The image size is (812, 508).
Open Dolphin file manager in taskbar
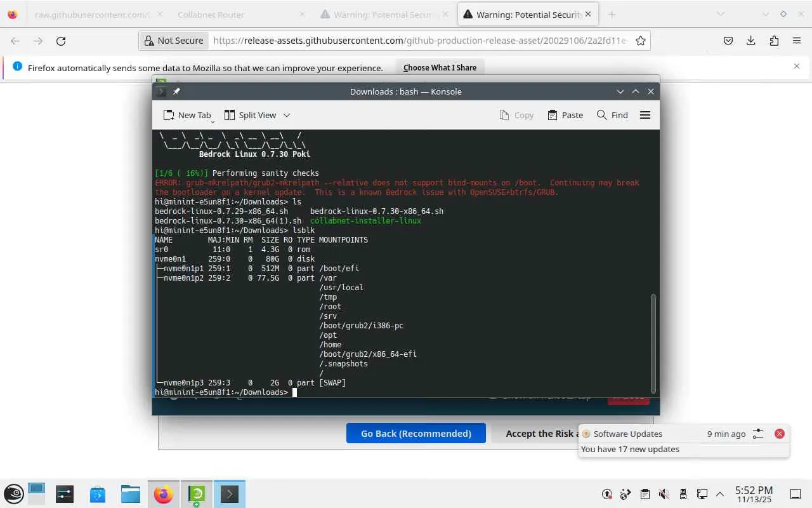click(131, 494)
